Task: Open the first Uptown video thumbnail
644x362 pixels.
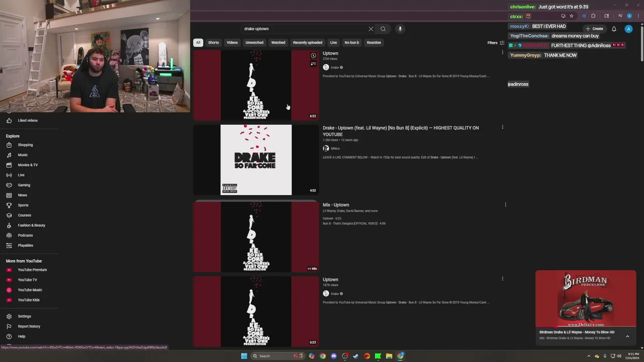Action: click(256, 85)
